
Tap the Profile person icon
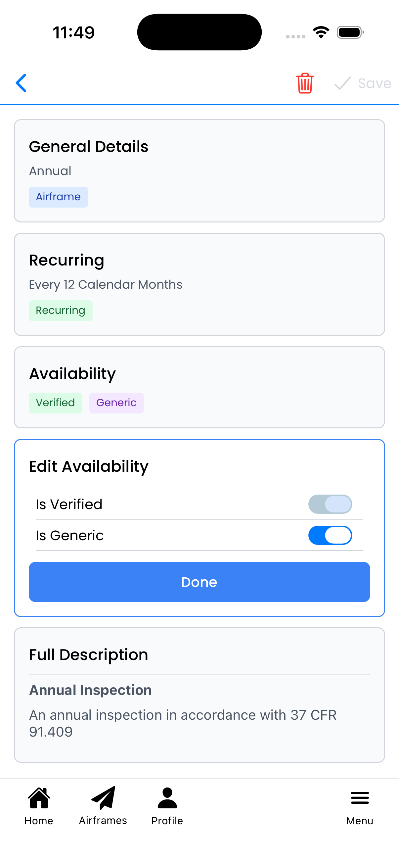(x=167, y=798)
